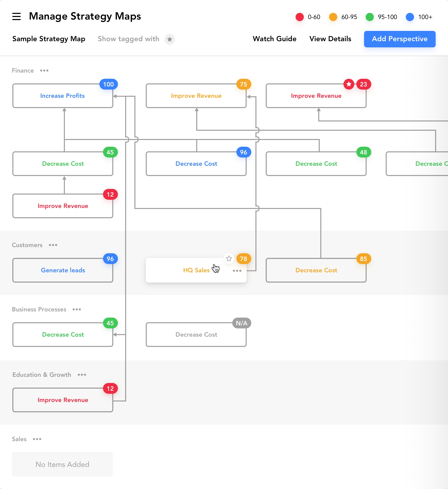Viewport: 448px width, 489px height.
Task: Open the HQ Sales card options menu
Action: [x=237, y=270]
